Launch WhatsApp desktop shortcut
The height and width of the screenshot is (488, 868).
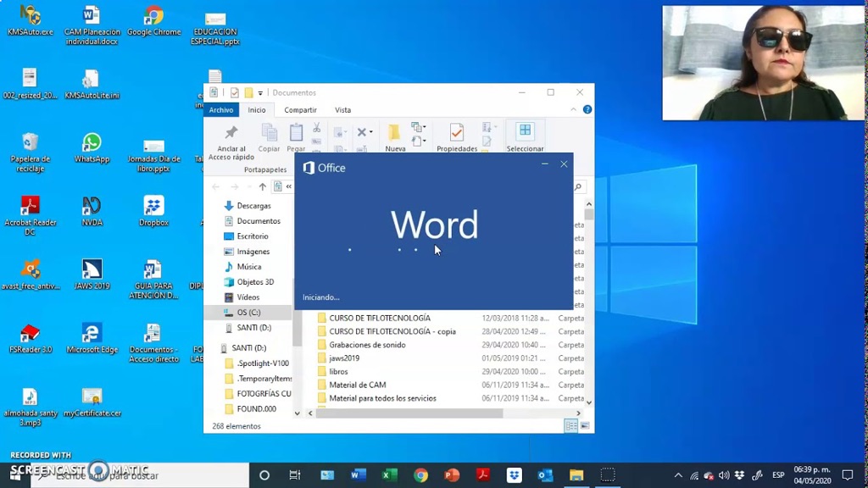pos(92,147)
